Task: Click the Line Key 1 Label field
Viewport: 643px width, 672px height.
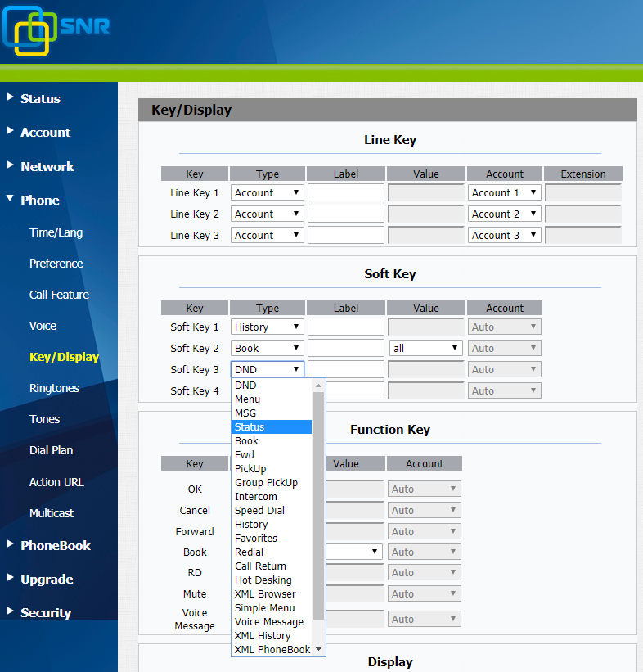Action: coord(345,193)
